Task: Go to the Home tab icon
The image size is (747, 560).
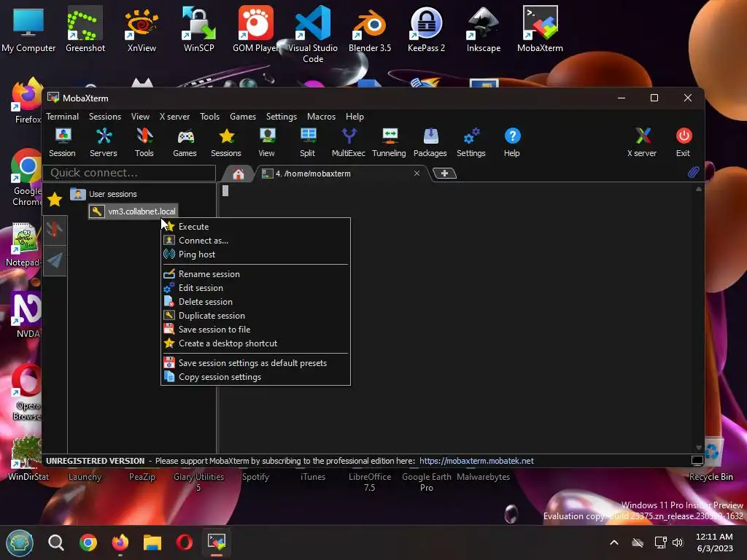Action: [239, 174]
